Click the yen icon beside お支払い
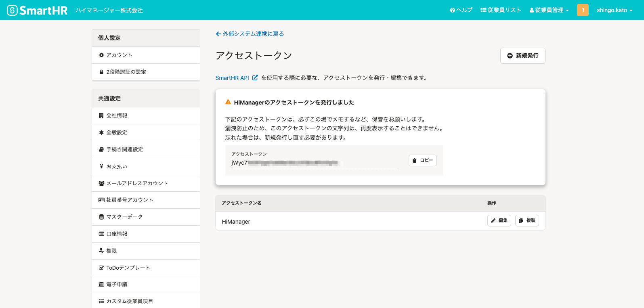Viewport: 644px width, 308px height. click(x=101, y=166)
